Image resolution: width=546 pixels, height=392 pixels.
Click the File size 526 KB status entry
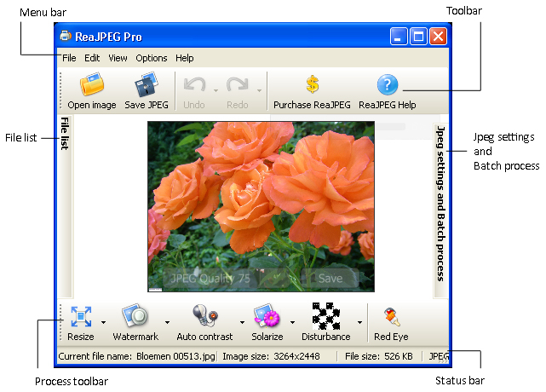pyautogui.click(x=379, y=356)
